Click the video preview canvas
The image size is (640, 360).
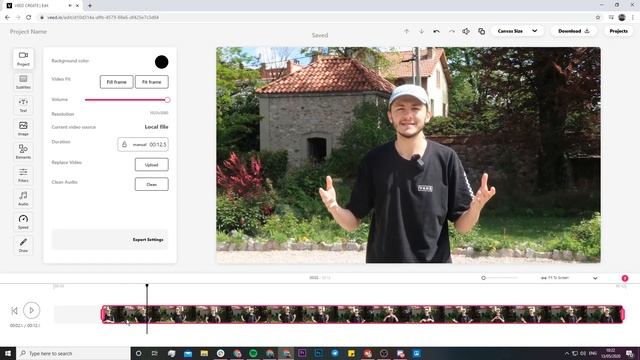pyautogui.click(x=408, y=155)
